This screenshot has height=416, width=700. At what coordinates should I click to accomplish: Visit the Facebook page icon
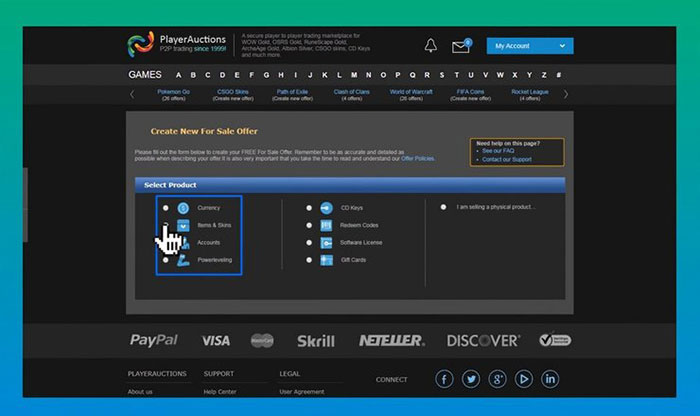click(x=445, y=379)
